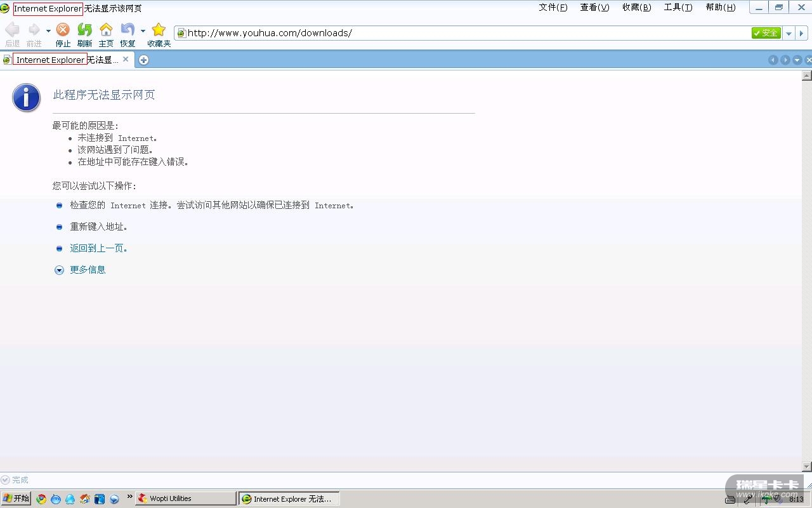The width and height of the screenshot is (812, 508).
Task: Add a new tab with plus button
Action: click(143, 60)
